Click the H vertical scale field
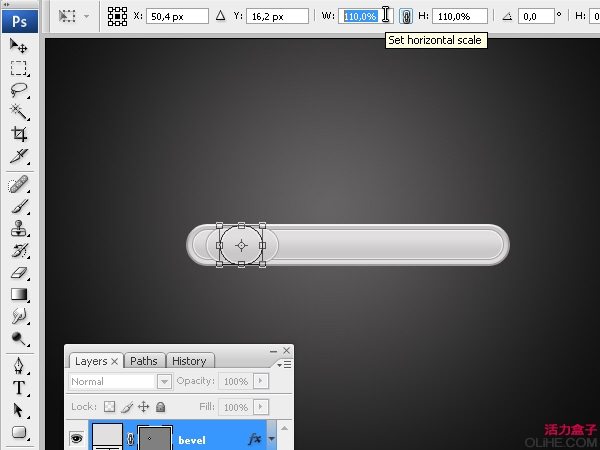This screenshot has width=600, height=450. click(x=460, y=16)
